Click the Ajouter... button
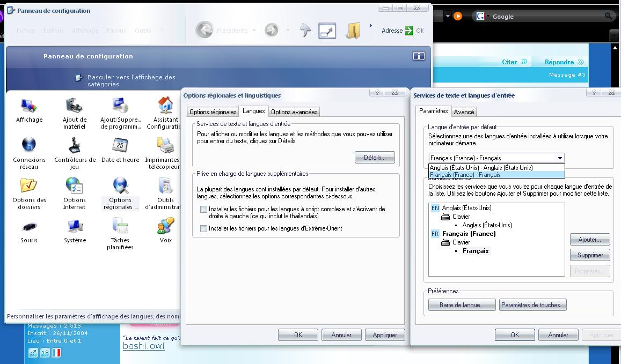The height and width of the screenshot is (364, 621). (590, 240)
